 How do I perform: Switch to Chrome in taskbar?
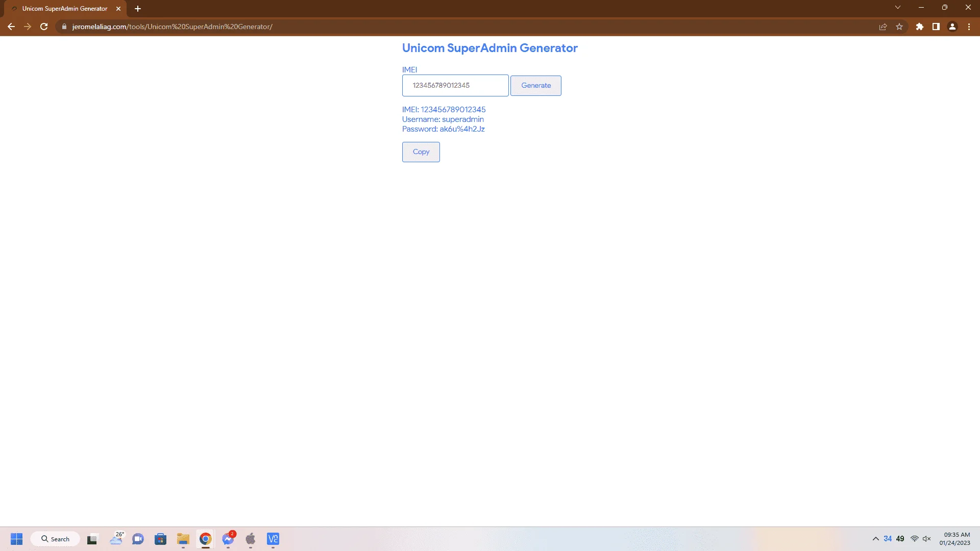tap(205, 539)
